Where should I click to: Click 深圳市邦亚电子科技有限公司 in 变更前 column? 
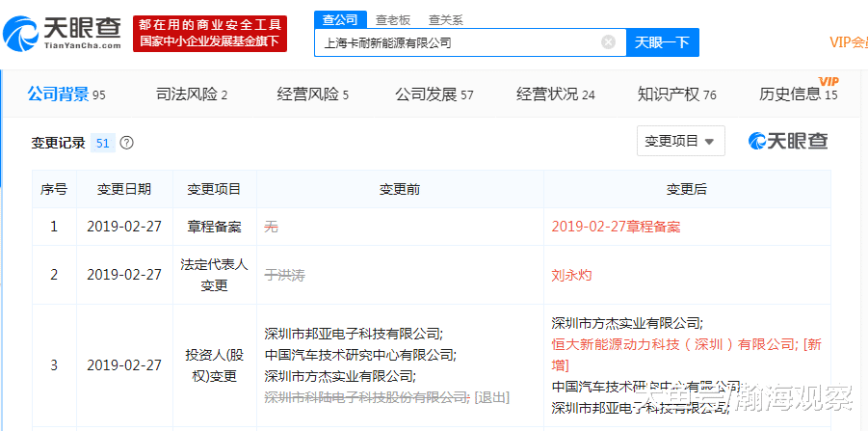pyautogui.click(x=352, y=334)
